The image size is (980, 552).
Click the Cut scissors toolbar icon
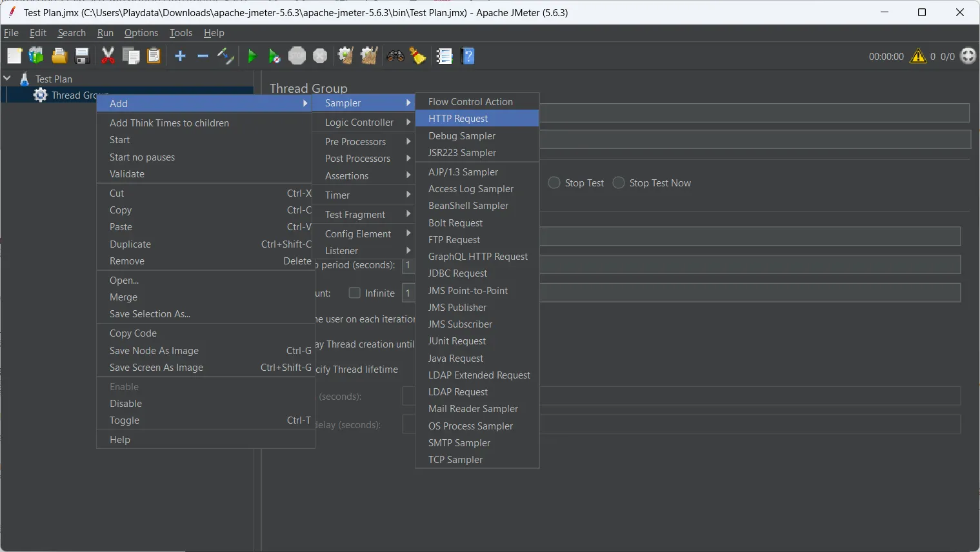[108, 56]
